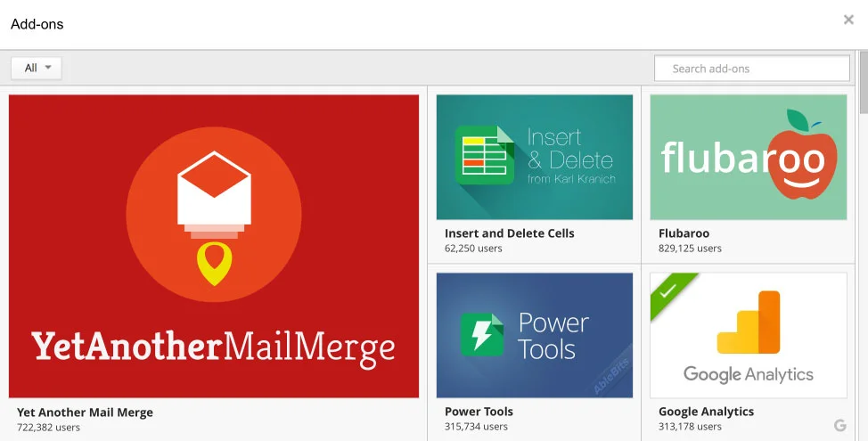Click the 722,382 users count
868x441 pixels.
[48, 427]
